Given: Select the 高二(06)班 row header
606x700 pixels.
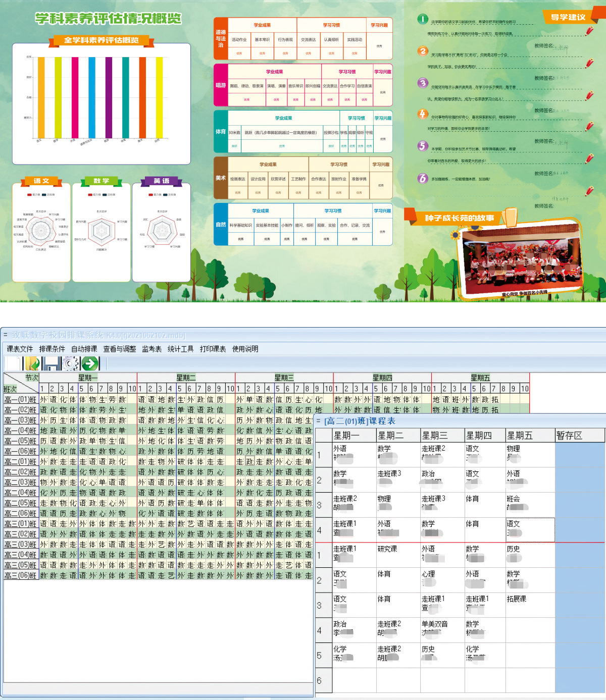Looking at the screenshot, I should click(x=21, y=513).
